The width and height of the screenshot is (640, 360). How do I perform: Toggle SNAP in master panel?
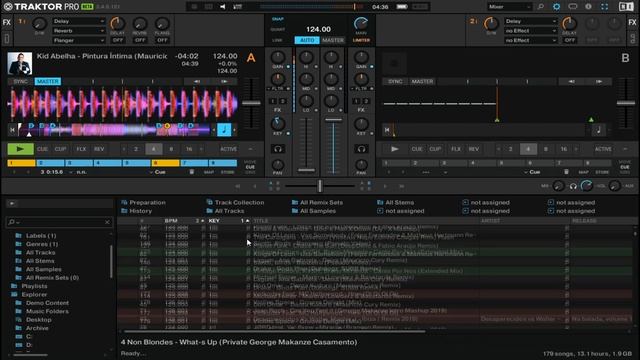tap(278, 19)
